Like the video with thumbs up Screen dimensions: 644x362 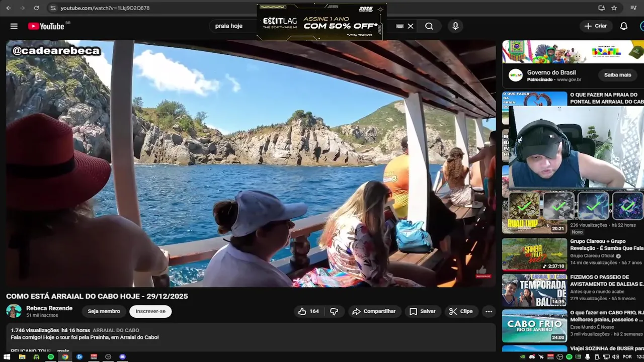click(x=308, y=311)
